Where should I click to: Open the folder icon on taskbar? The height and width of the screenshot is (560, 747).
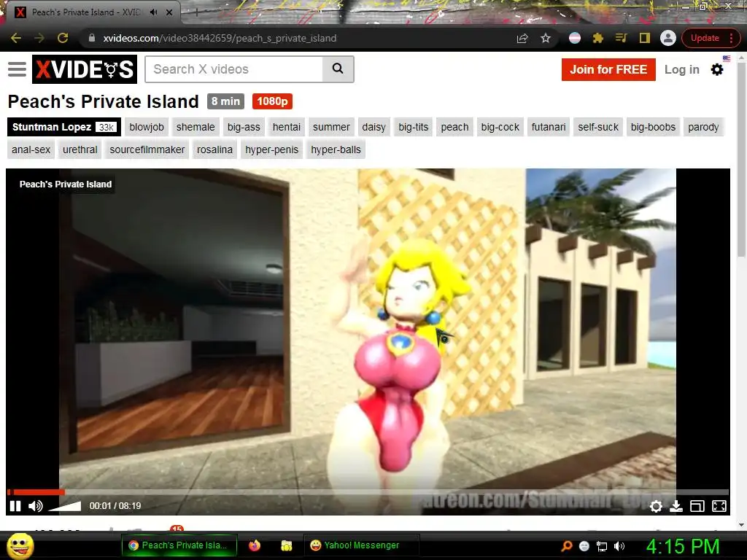pos(286,545)
